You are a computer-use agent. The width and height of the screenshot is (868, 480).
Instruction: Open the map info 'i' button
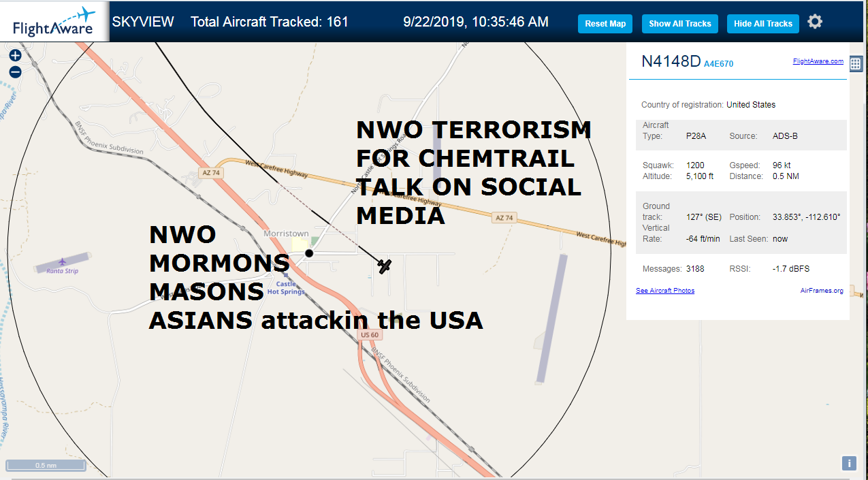(x=849, y=463)
